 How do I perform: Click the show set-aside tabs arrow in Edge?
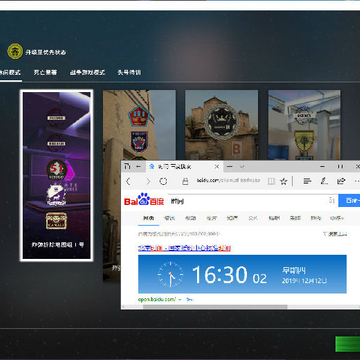point(138,166)
